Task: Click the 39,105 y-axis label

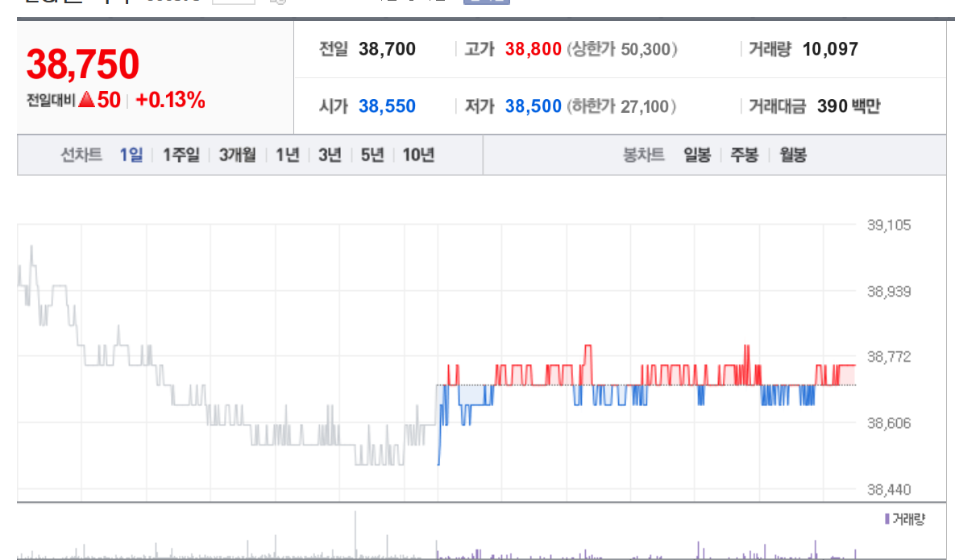Action: tap(889, 226)
